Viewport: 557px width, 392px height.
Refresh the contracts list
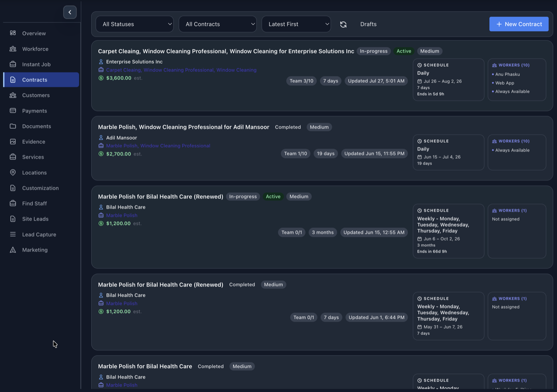click(343, 24)
